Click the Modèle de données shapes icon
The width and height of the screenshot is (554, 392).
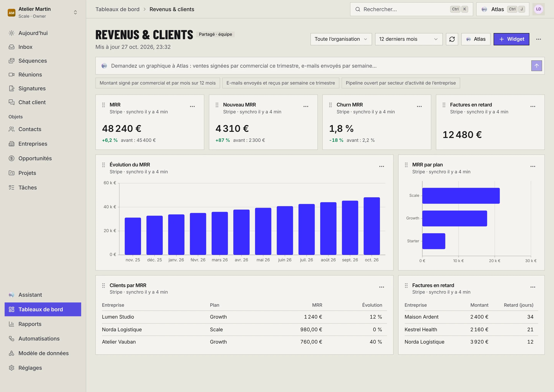click(11, 353)
